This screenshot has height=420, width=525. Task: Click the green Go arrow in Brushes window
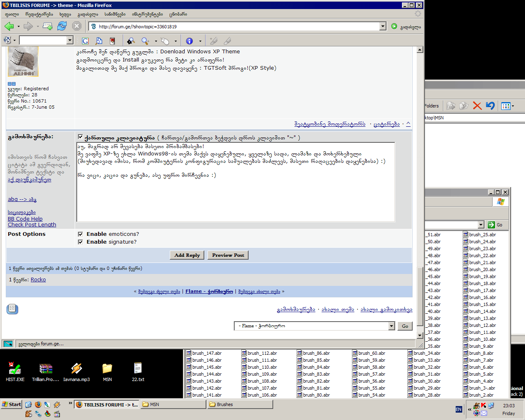tap(491, 225)
